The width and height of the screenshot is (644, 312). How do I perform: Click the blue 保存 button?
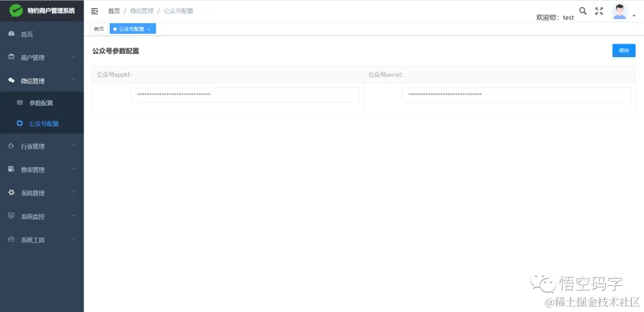click(x=624, y=51)
